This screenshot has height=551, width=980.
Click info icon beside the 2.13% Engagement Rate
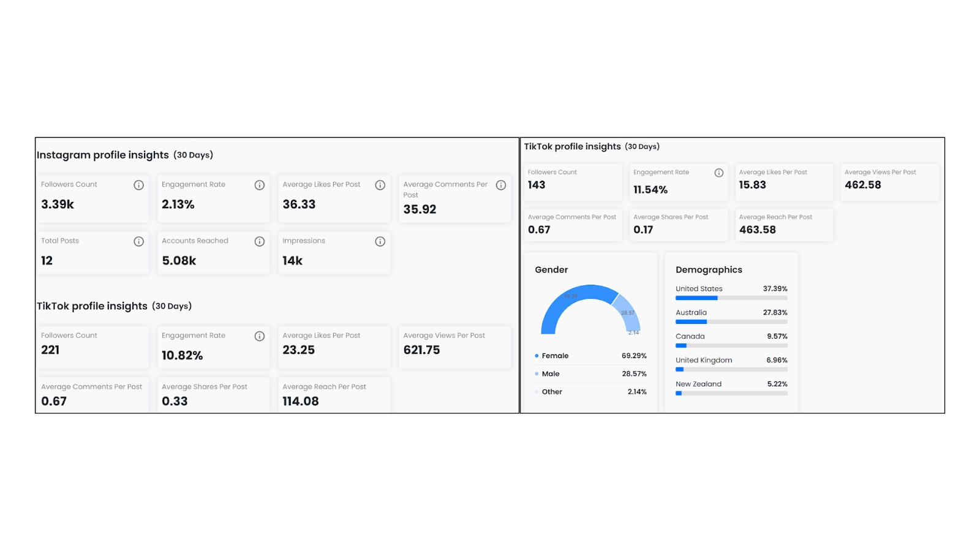click(260, 185)
